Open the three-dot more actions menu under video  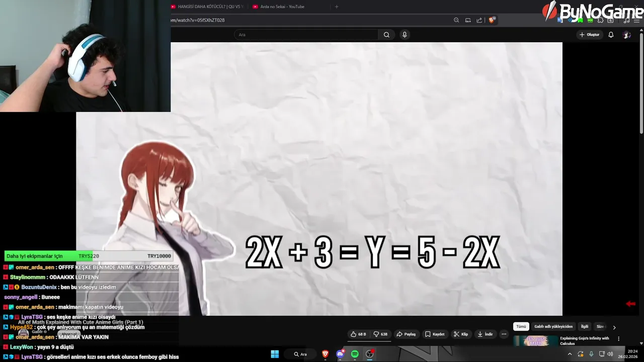point(504,334)
